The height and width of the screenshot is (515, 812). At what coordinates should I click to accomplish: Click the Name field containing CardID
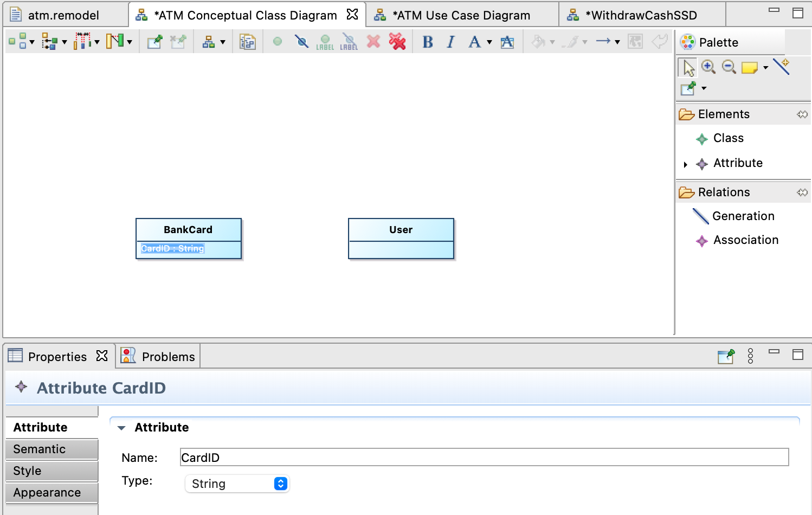pyautogui.click(x=484, y=458)
